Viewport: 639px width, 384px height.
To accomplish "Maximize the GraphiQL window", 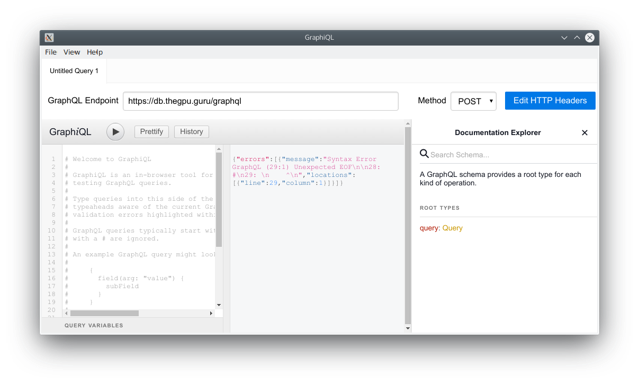I will pyautogui.click(x=577, y=38).
